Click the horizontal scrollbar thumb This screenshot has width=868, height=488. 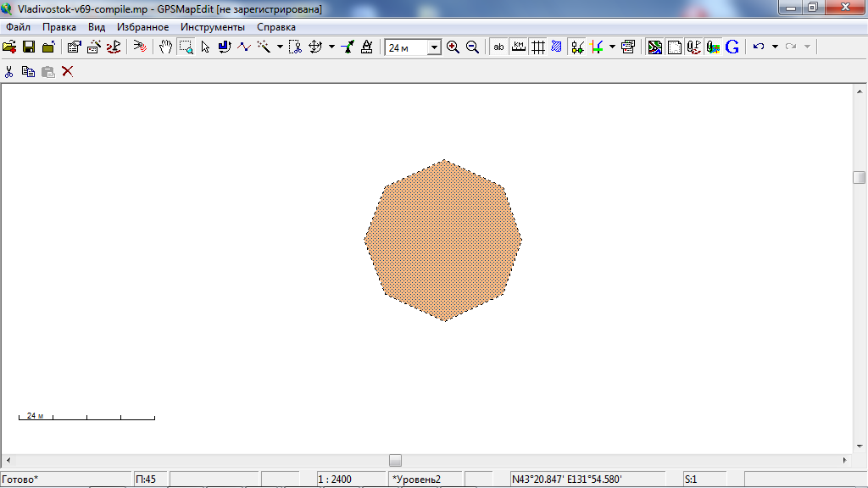pos(395,460)
